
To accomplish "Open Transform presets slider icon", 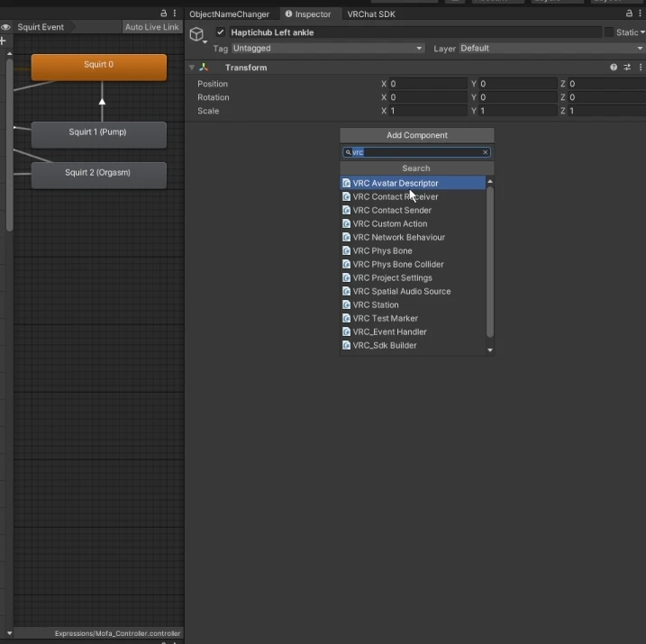I will point(627,68).
